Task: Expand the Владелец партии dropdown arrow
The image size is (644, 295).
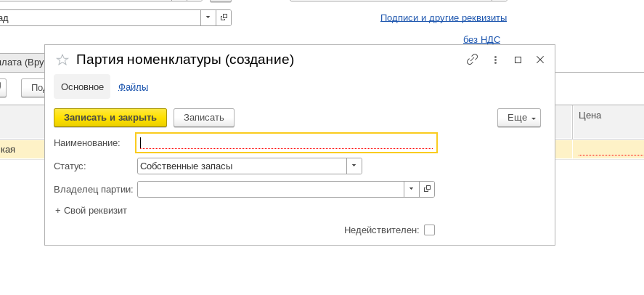Action: click(411, 189)
